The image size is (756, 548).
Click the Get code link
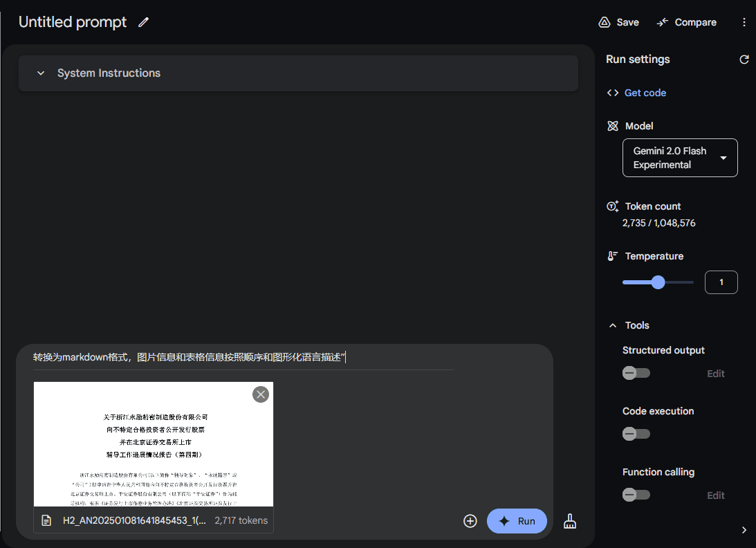[645, 93]
